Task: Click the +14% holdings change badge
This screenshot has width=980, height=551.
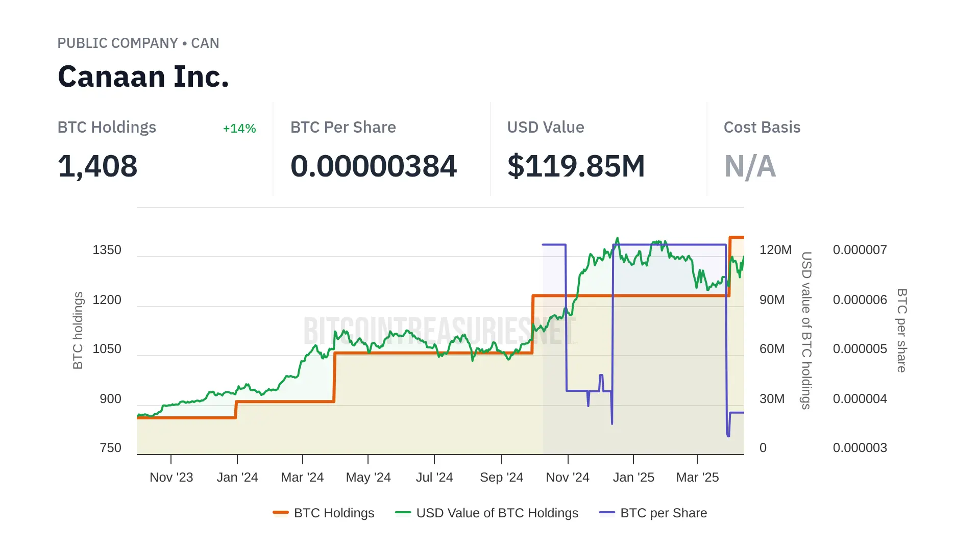Action: point(239,129)
